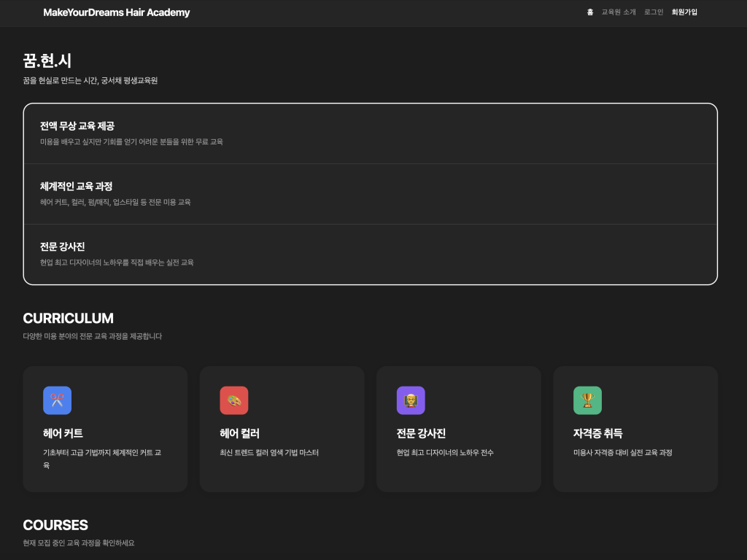This screenshot has height=560, width=747.
Task: Click the MakeYourDreams Hair Academy logo
Action: [x=117, y=12]
